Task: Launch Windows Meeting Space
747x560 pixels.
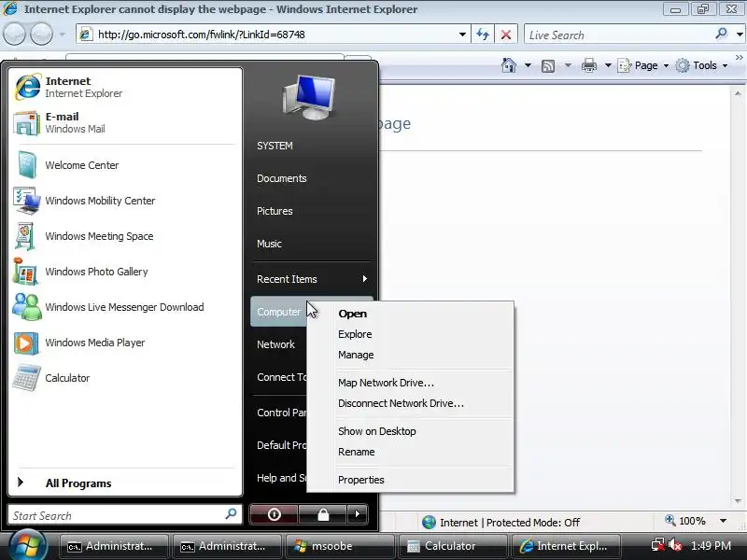Action: click(x=125, y=236)
